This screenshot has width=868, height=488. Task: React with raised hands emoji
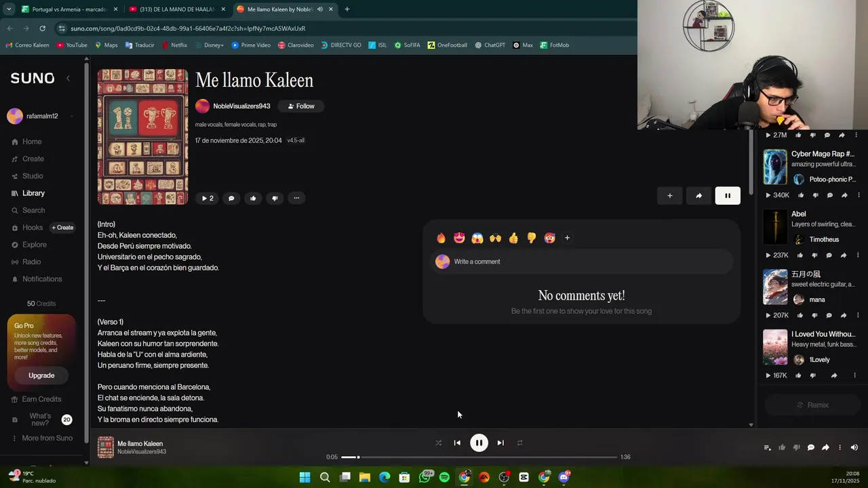[x=495, y=238]
